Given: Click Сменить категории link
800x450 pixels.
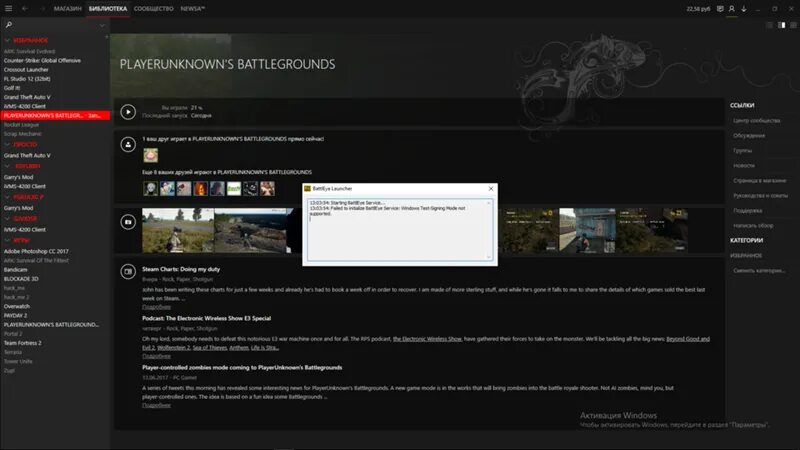Looking at the screenshot, I should coord(759,270).
